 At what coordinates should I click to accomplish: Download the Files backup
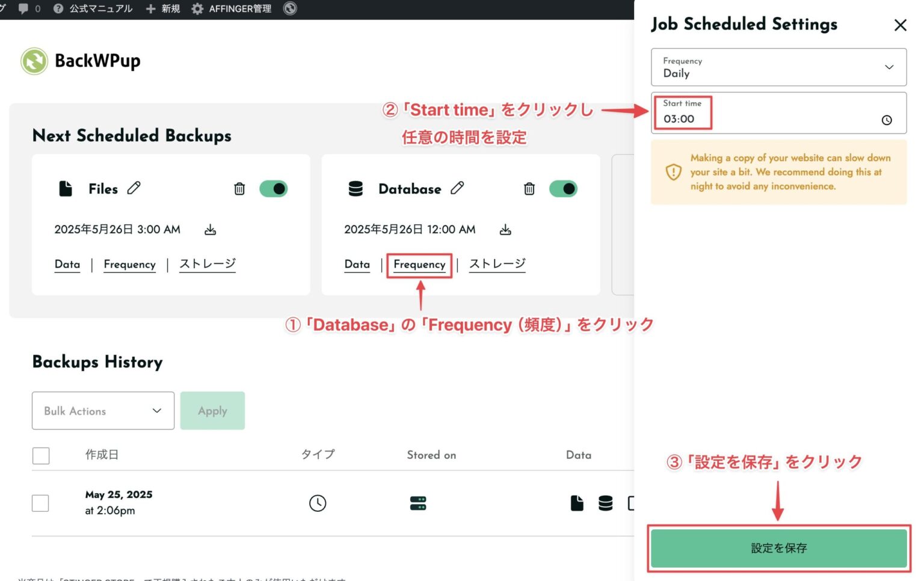[x=211, y=229]
